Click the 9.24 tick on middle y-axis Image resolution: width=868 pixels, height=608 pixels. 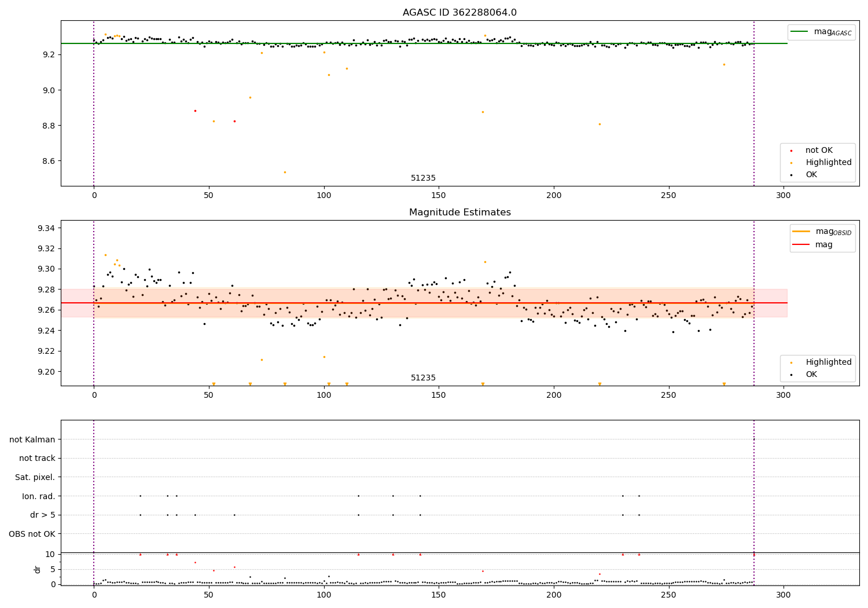coord(46,331)
